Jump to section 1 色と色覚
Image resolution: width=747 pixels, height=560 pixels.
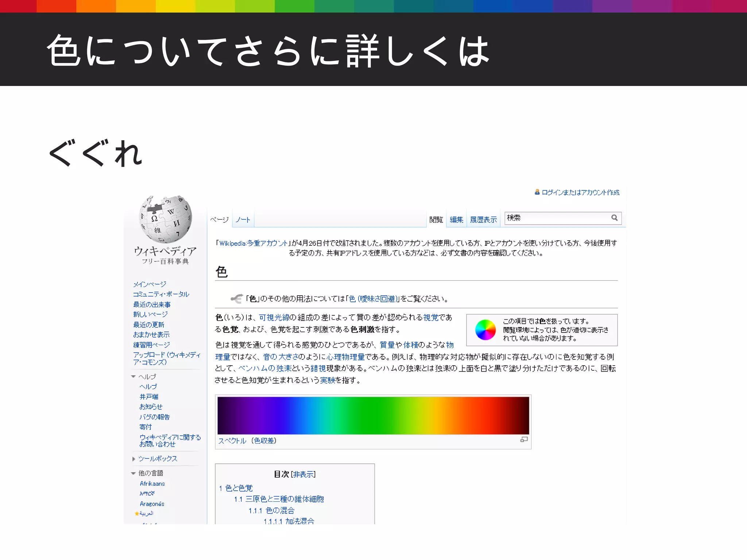coord(236,488)
